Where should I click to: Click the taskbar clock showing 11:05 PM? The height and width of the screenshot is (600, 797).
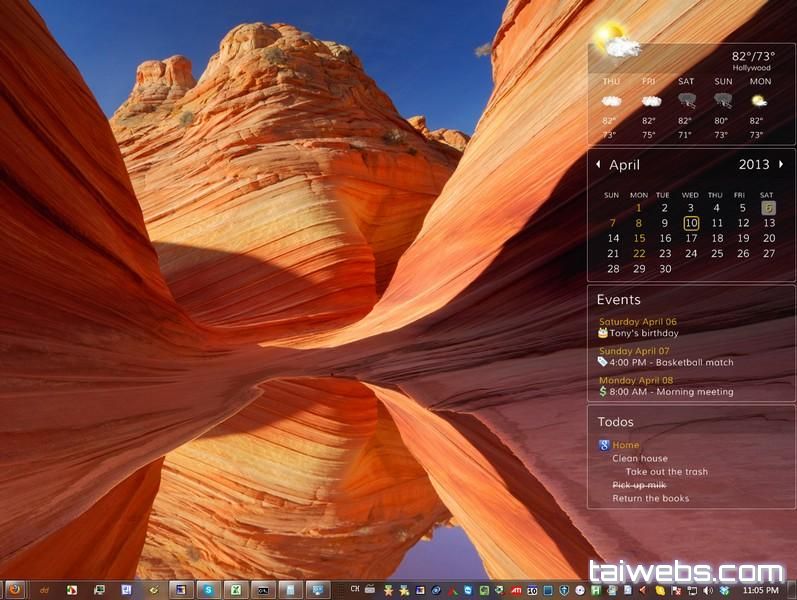pos(760,590)
